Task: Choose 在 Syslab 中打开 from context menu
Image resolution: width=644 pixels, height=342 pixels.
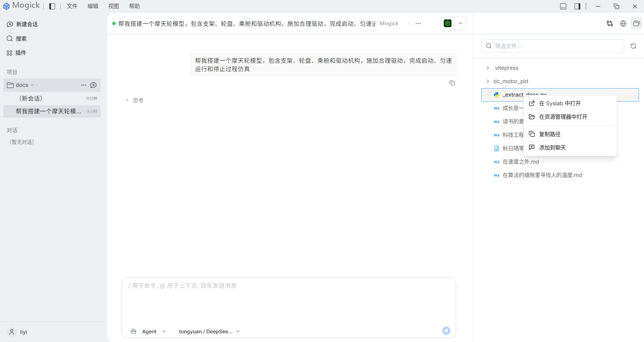Action: tap(570, 103)
